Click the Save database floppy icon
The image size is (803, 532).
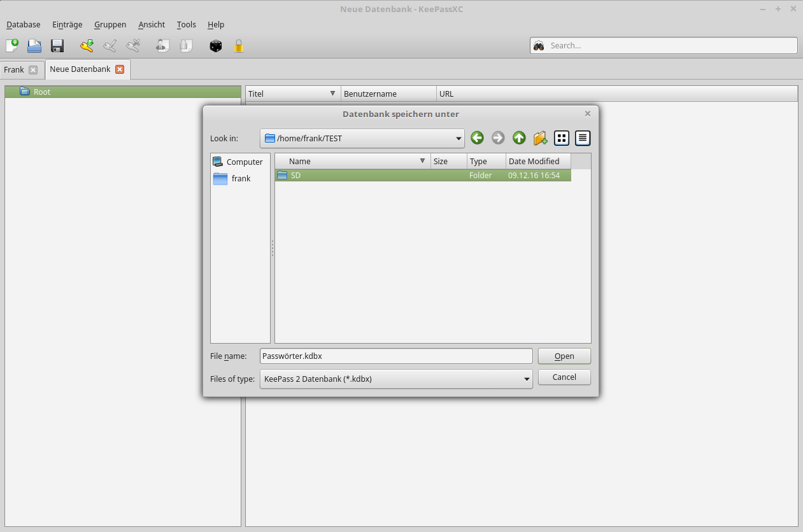coord(57,46)
